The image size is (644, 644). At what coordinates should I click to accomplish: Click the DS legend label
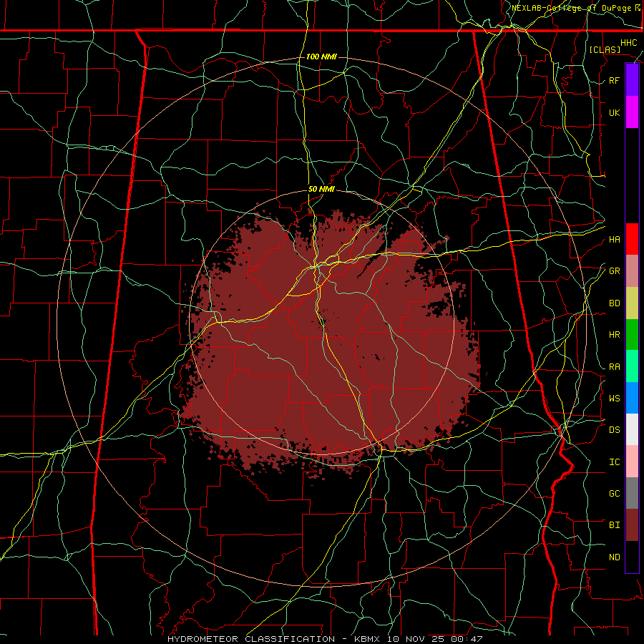pos(615,430)
